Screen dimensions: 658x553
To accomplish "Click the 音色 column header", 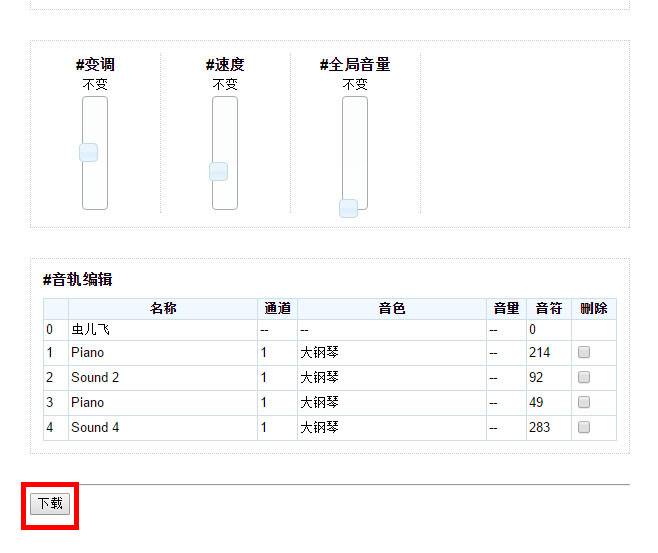I will pos(391,309).
